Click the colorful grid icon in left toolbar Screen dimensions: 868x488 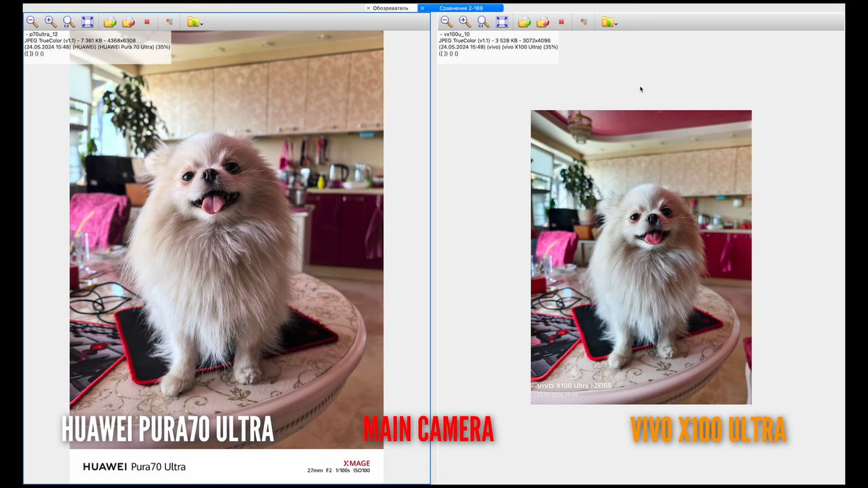tap(169, 22)
